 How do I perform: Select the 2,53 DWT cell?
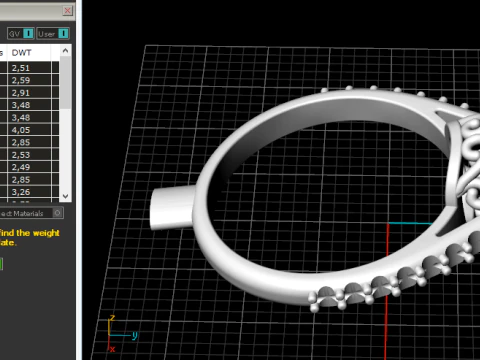point(29,155)
